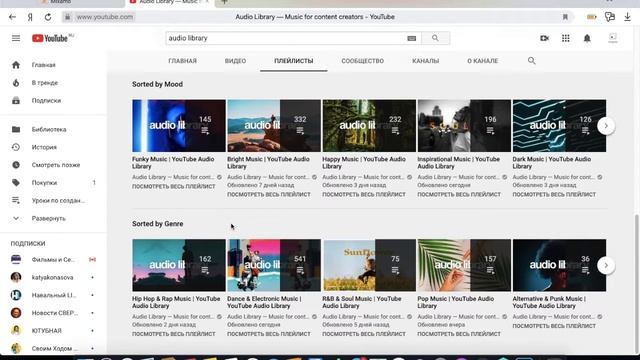View full R&B & Soul playlist link
This screenshot has height=360, width=640.
364,334
